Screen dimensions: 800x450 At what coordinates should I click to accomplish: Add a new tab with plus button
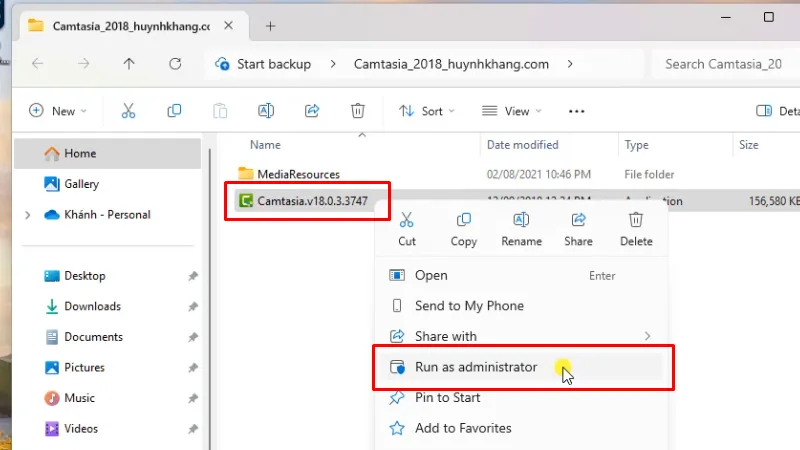pyautogui.click(x=270, y=26)
